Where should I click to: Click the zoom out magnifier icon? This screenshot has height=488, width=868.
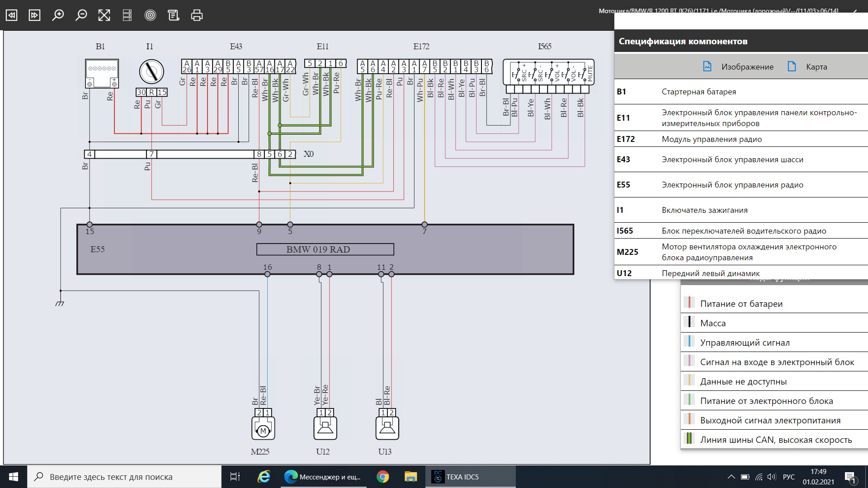(x=81, y=15)
